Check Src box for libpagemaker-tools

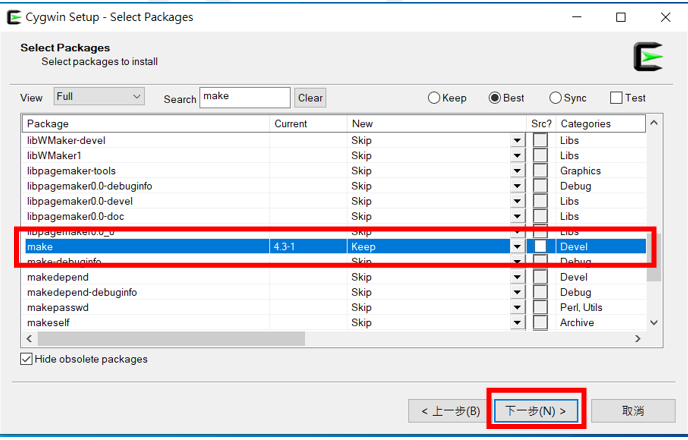[540, 171]
